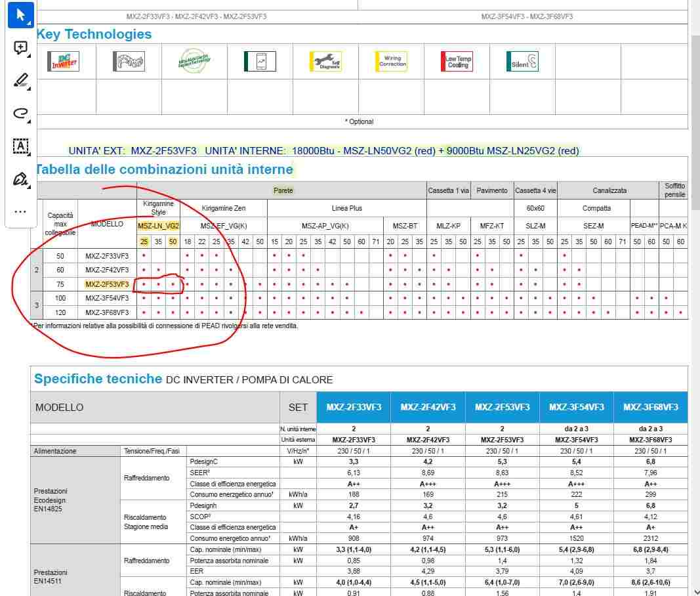This screenshot has width=700, height=596.
Task: Click the 'Pdesignh' row label
Action: [x=203, y=506]
